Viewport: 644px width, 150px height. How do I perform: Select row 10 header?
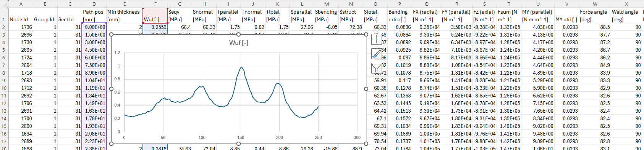[x=4, y=88]
